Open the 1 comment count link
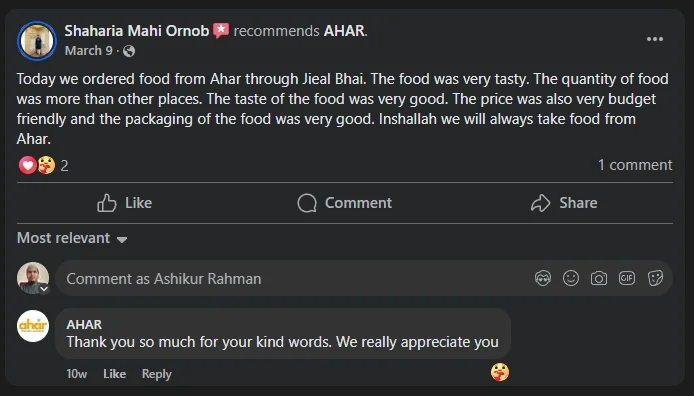Image resolution: width=694 pixels, height=396 pixels. pyautogui.click(x=635, y=165)
